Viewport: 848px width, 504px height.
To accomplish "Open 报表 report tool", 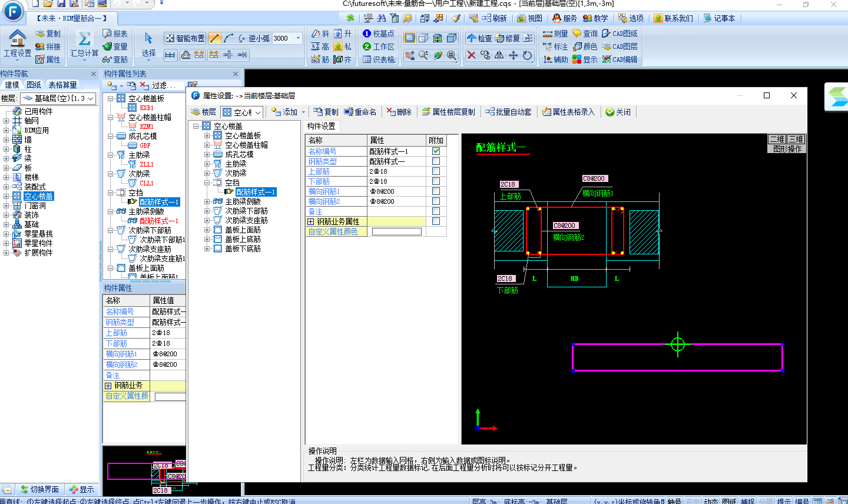I will (114, 34).
